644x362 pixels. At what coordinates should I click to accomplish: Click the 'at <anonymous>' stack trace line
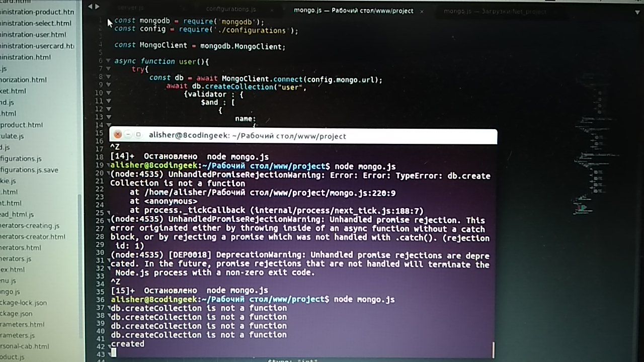point(164,202)
